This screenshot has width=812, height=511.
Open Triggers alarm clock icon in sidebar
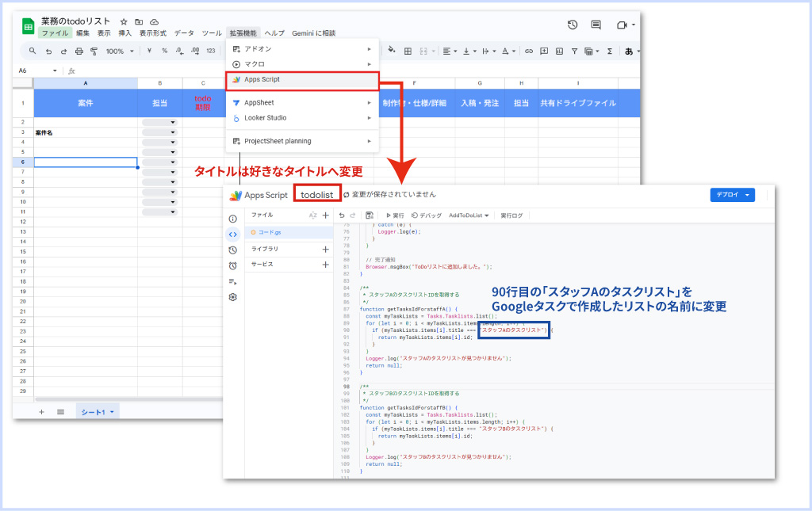tap(233, 265)
